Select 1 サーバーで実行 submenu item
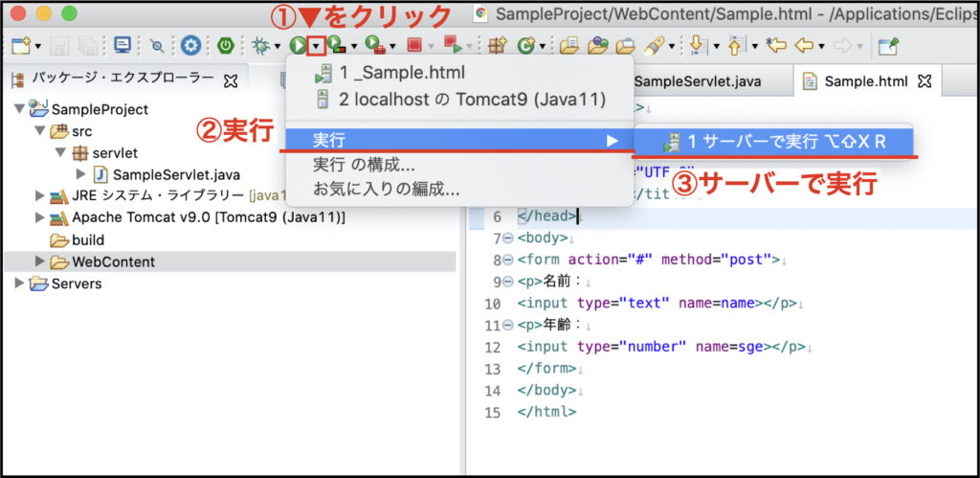Image resolution: width=980 pixels, height=478 pixels. [x=773, y=142]
